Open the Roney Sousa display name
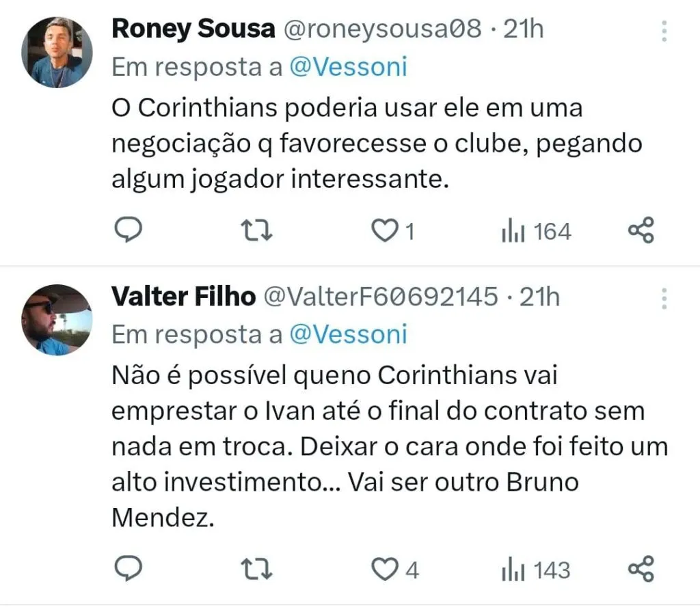 pos(193,29)
